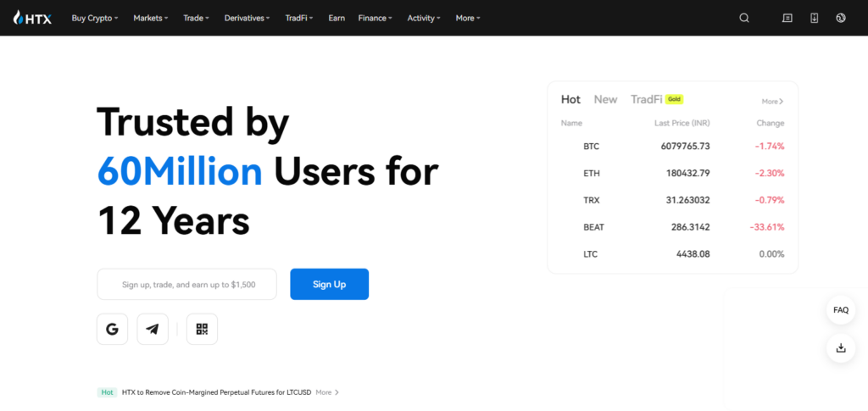Select the TRX market row
This screenshot has height=411, width=868.
(x=672, y=200)
